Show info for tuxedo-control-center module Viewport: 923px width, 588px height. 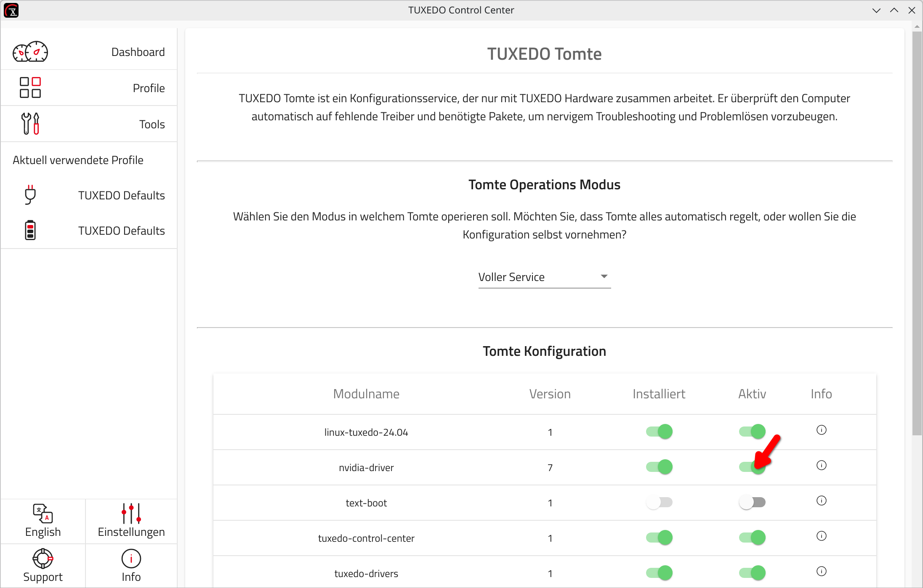822,536
